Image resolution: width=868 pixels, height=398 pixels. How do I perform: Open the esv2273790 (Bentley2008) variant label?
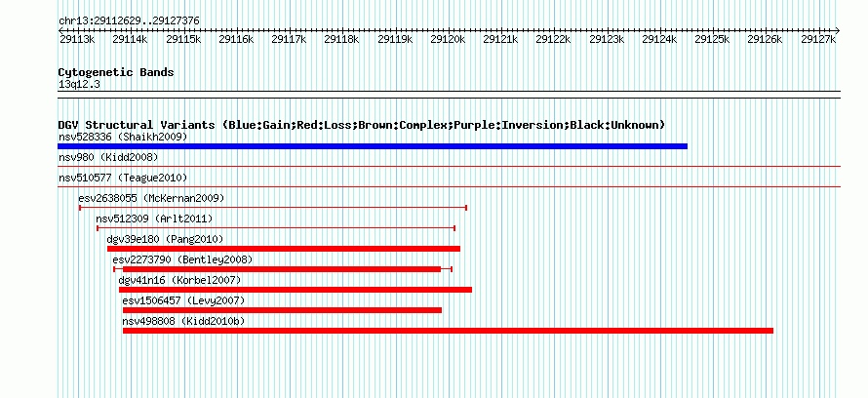pyautogui.click(x=182, y=259)
